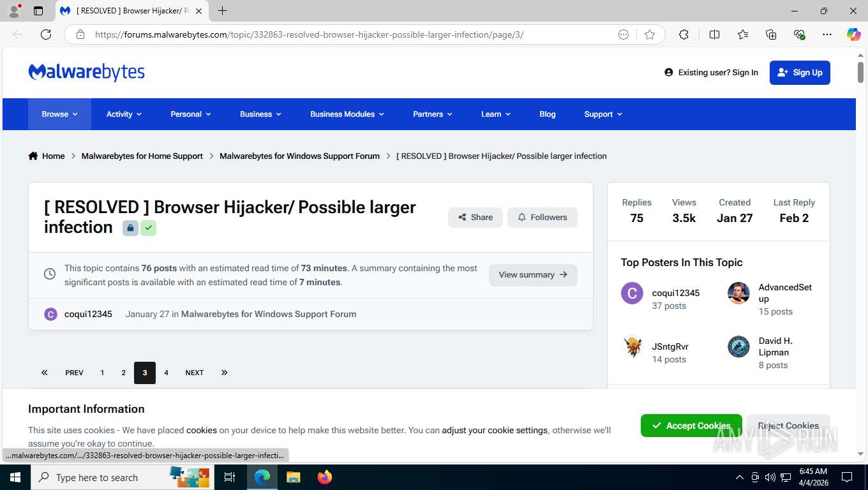868x490 pixels.
Task: Click coqui12345 avatar in Top Posters
Action: pyautogui.click(x=632, y=293)
